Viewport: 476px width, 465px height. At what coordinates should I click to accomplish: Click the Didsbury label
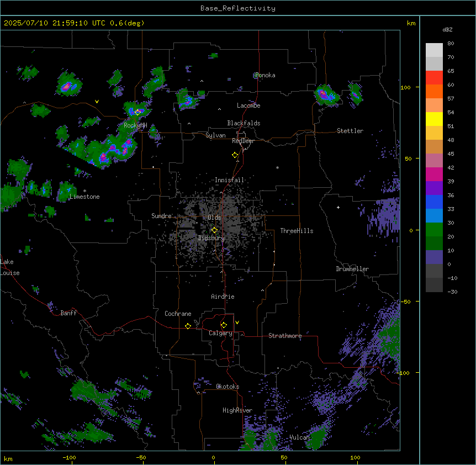pos(211,238)
